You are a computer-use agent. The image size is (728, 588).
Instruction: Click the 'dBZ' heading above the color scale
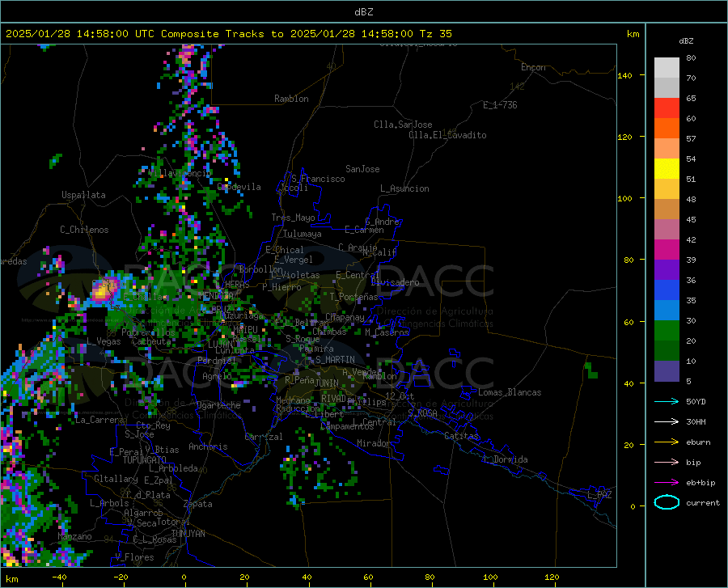coord(686,40)
